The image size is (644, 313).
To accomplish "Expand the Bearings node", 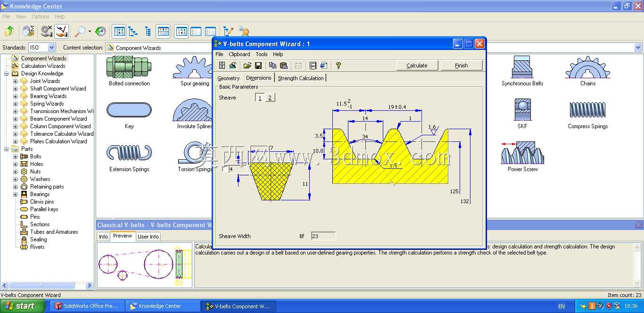I will (x=15, y=194).
